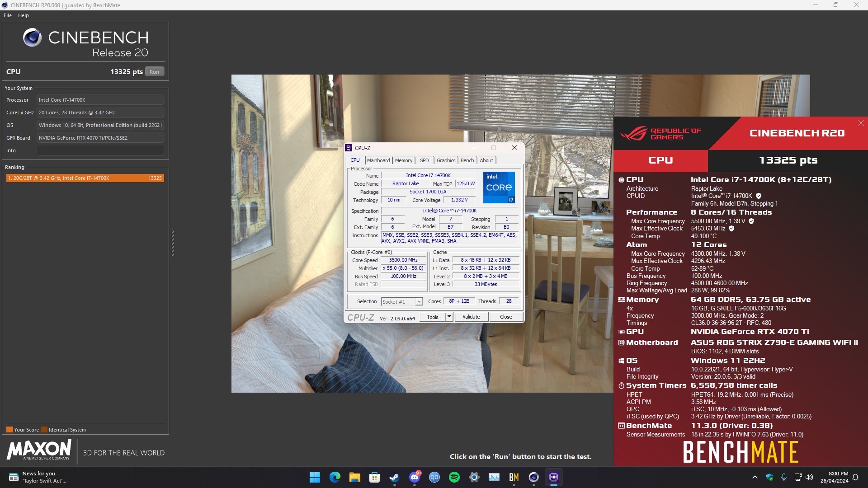The image size is (868, 488).
Task: Switch to CPU-Z via its taskbar icon
Action: click(x=554, y=477)
